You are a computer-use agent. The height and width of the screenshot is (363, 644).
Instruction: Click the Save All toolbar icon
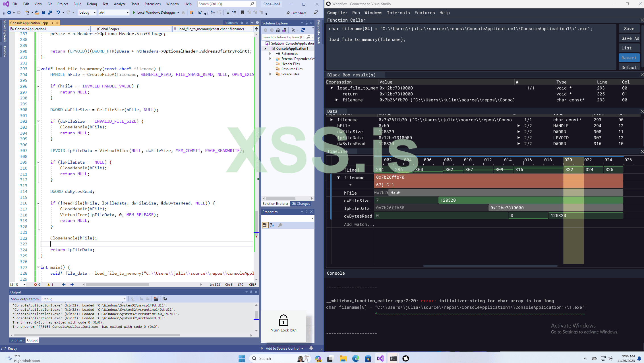pos(50,12)
